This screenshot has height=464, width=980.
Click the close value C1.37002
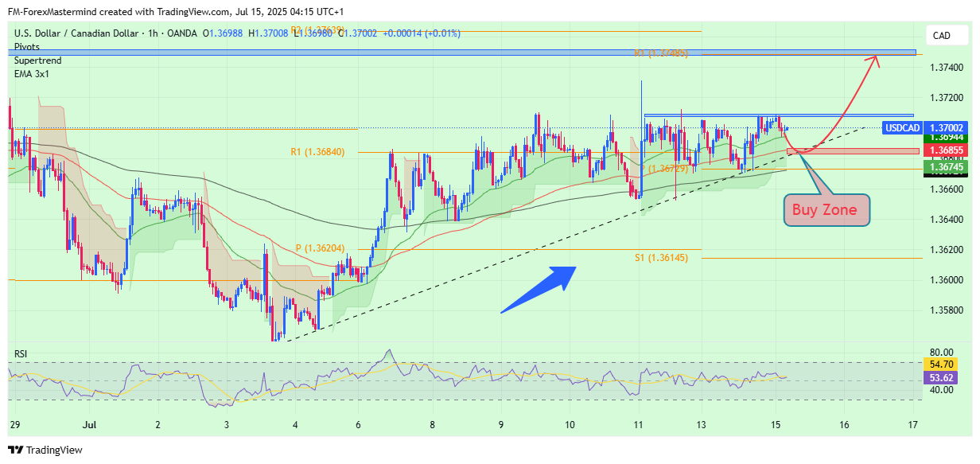[x=356, y=33]
